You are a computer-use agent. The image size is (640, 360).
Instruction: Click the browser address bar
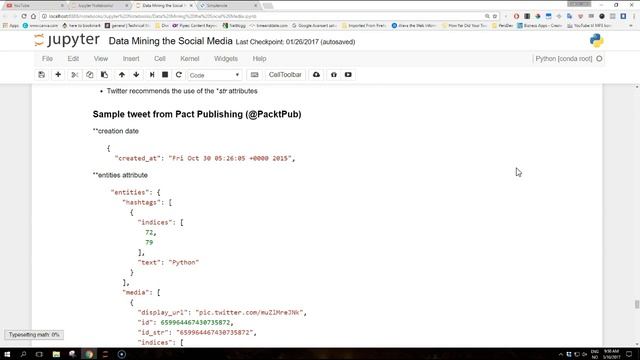pyautogui.click(x=261, y=16)
